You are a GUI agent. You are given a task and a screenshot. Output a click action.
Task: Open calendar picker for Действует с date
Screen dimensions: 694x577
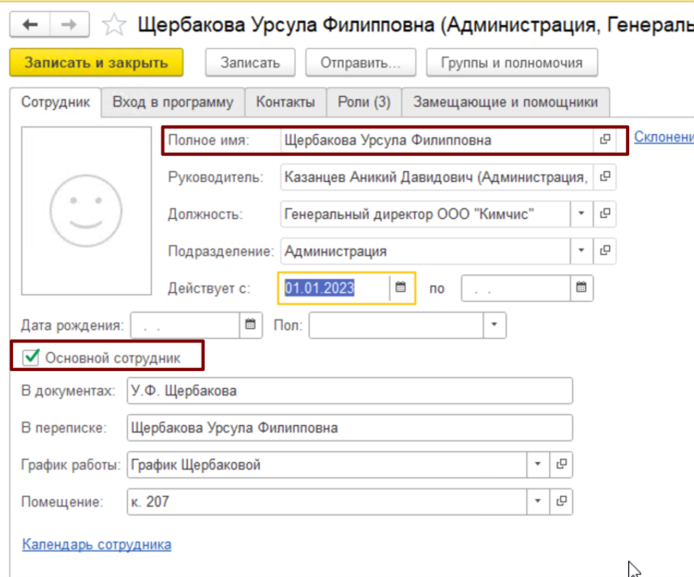click(401, 288)
